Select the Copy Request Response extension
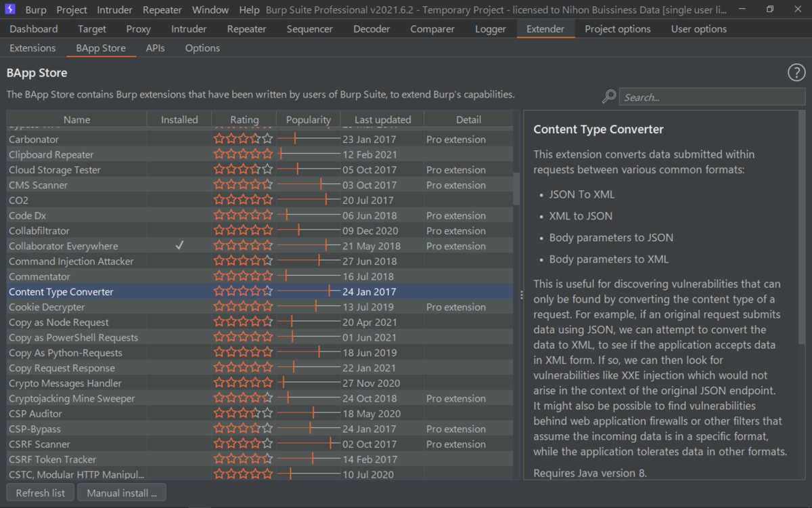The image size is (812, 508). tap(261, 368)
